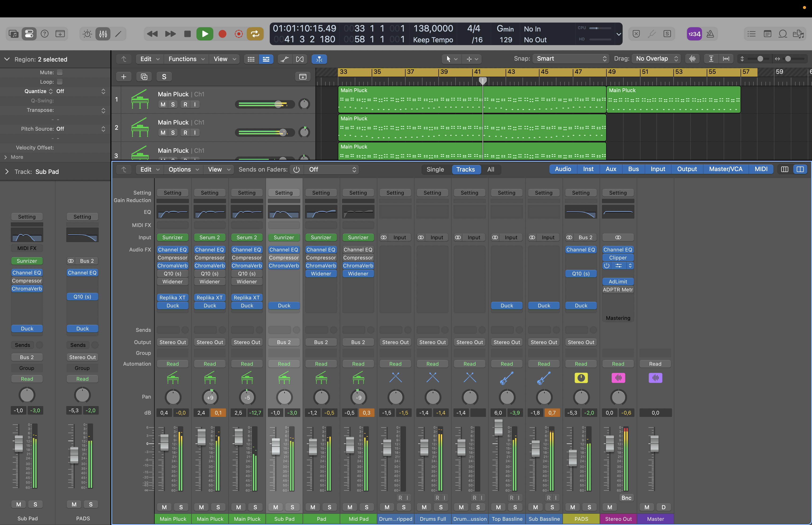Switch mixer view to Single

435,169
